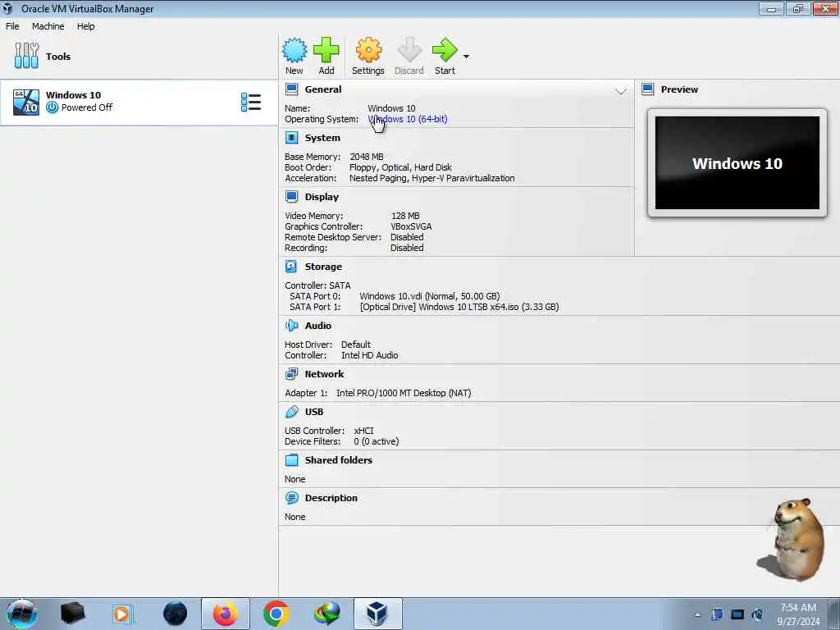Open the File menu
Image resolution: width=840 pixels, height=630 pixels.
[12, 26]
